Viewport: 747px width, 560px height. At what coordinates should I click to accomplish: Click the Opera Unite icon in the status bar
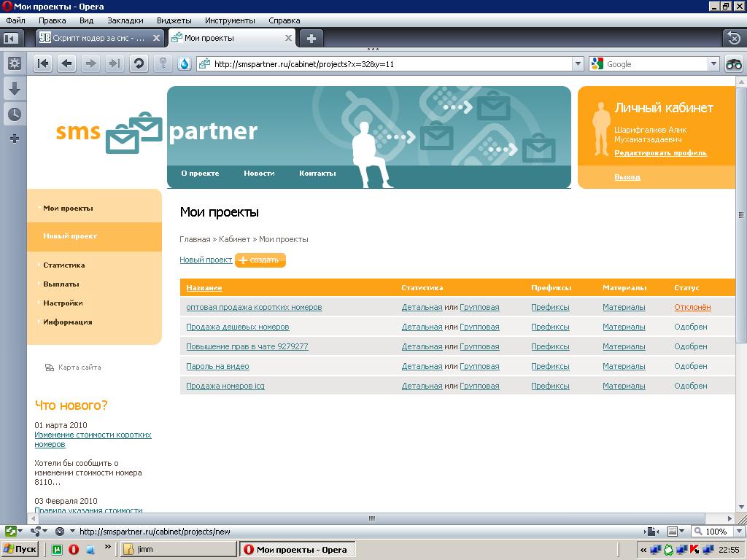tap(35, 531)
